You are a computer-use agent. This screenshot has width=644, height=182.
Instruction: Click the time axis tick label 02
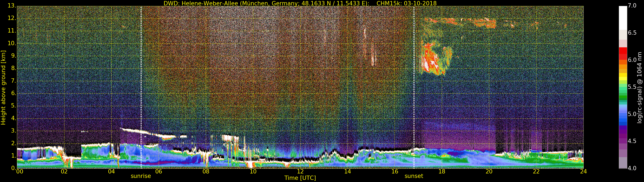[x=64, y=172]
